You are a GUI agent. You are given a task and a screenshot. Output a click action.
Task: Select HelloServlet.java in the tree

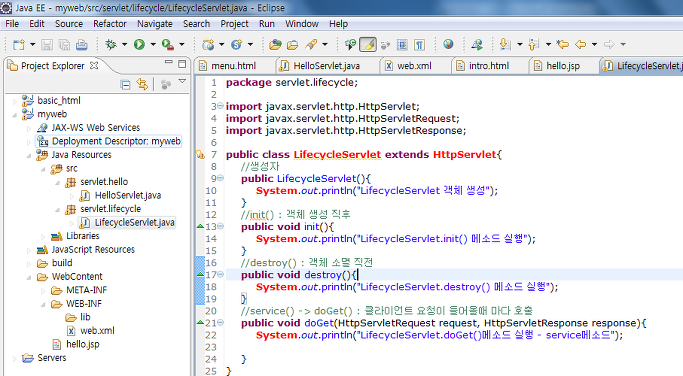tap(128, 195)
